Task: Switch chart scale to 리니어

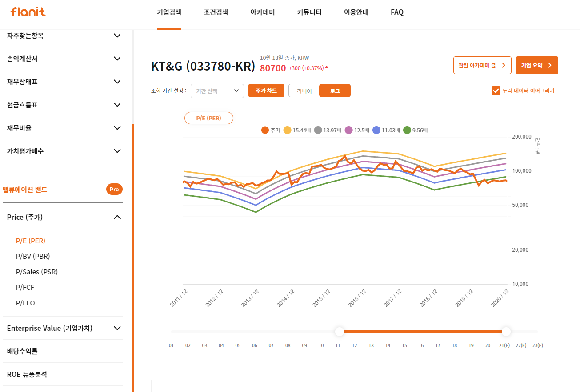Action: (304, 91)
